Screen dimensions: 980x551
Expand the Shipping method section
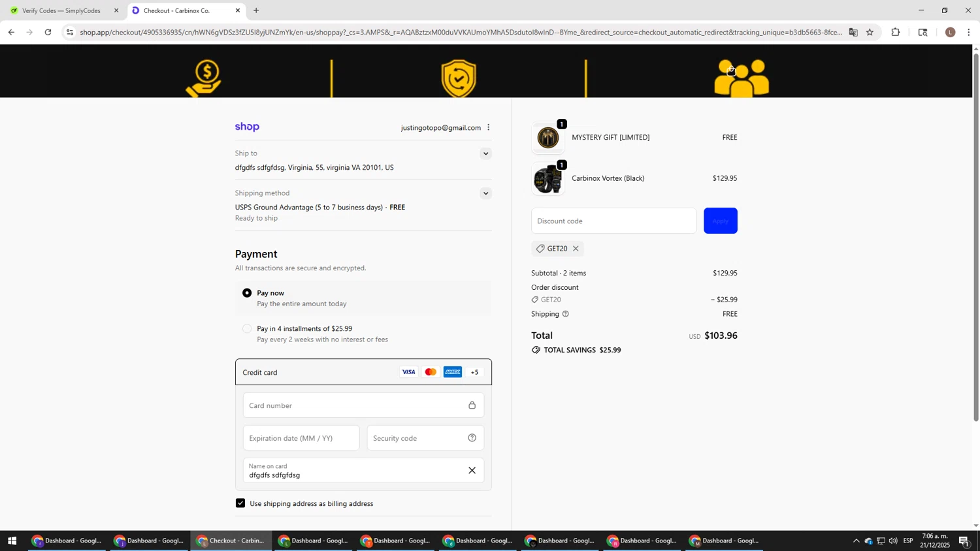(x=485, y=193)
